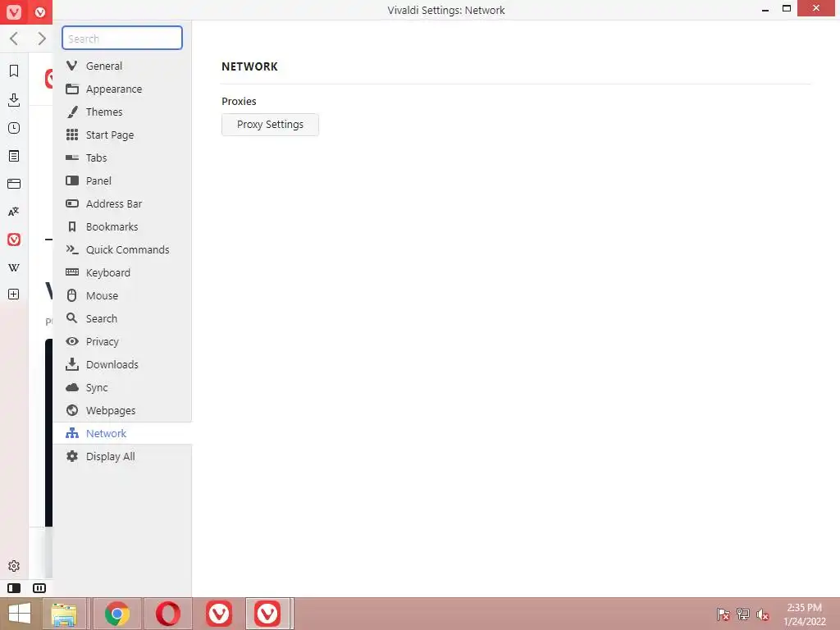Open Quick Commands settings section
840x630 pixels.
122,249
